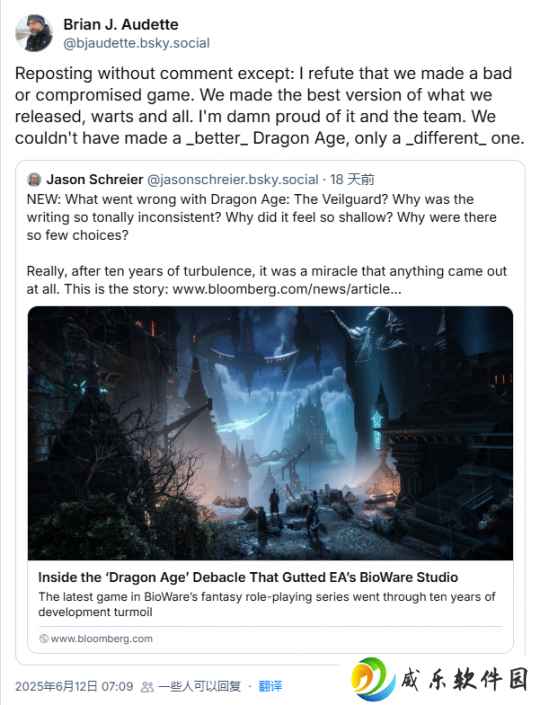Open the @bjaudette.bsky.social handle

click(x=136, y=43)
